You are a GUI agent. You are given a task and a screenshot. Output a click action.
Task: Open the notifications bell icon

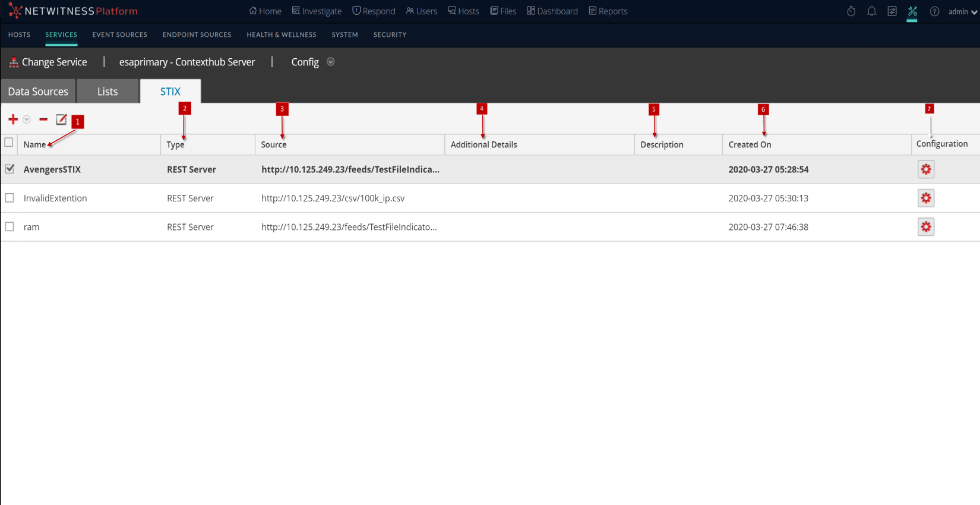tap(871, 11)
